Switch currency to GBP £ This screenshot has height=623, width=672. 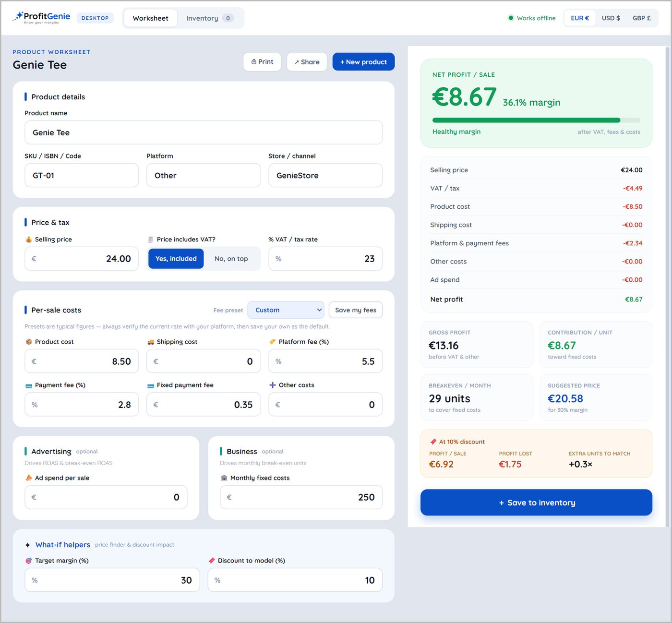coord(642,18)
